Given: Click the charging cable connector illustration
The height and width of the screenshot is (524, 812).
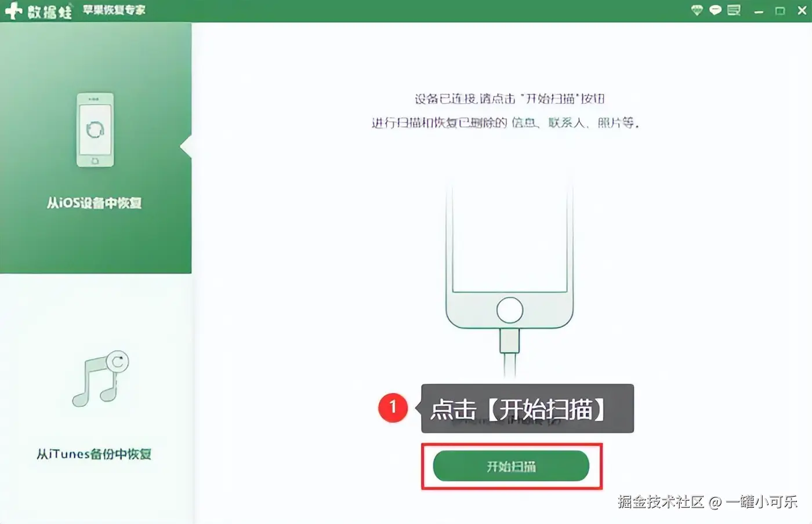Looking at the screenshot, I should coord(510,341).
